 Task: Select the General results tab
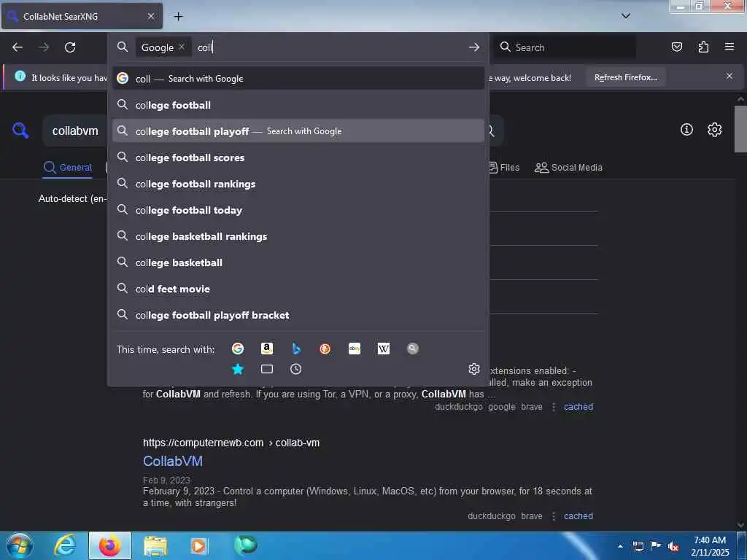click(68, 168)
